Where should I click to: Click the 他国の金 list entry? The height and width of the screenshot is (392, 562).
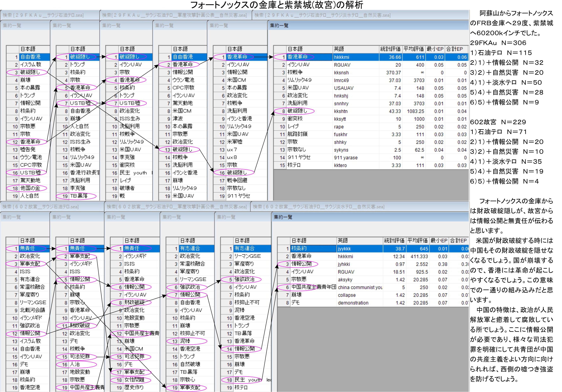coord(30,188)
